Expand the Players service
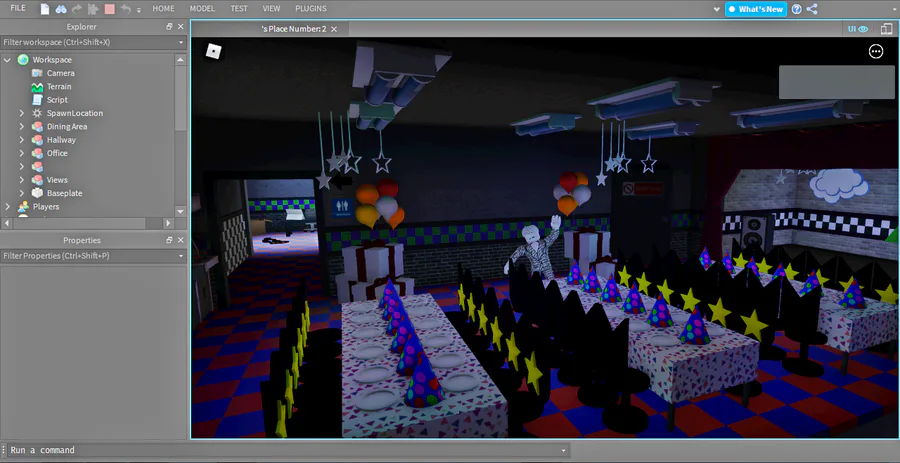Image resolution: width=900 pixels, height=463 pixels. pyautogui.click(x=7, y=207)
